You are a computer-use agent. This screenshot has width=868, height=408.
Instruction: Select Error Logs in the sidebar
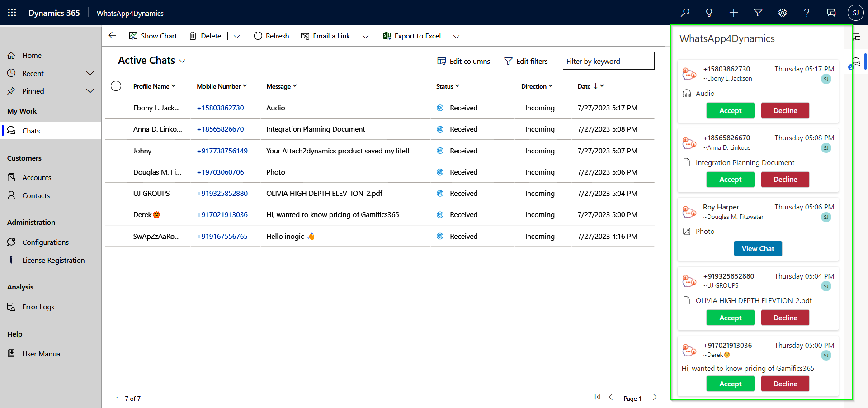click(x=38, y=307)
